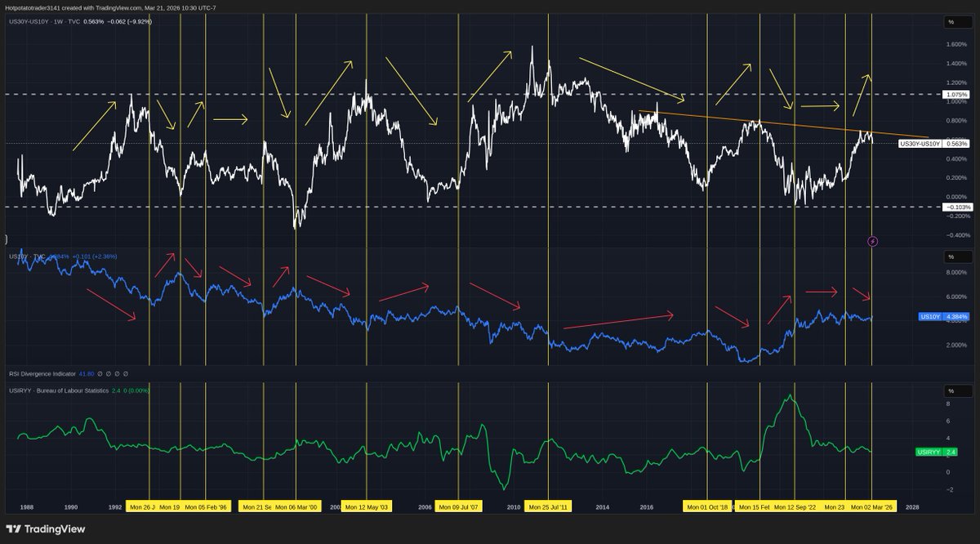
Task: Hide the RSI Divergence Indicator with its eye icon
Action: pyautogui.click(x=100, y=376)
